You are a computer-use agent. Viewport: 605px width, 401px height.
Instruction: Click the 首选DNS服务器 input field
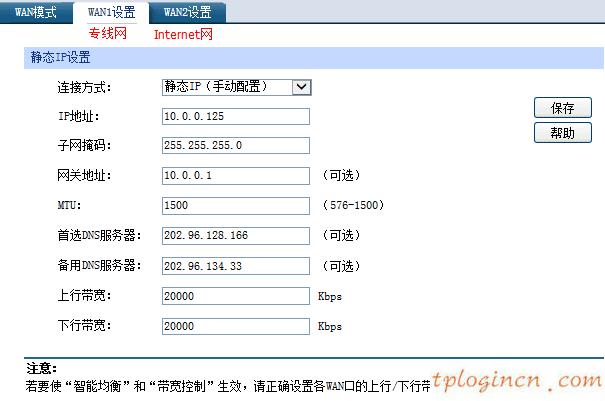(x=236, y=235)
